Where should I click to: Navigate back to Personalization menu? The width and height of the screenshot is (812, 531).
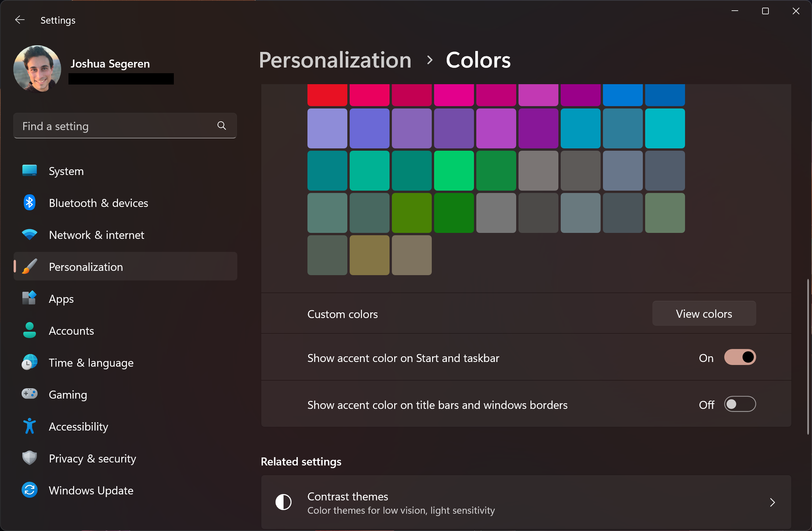point(336,60)
